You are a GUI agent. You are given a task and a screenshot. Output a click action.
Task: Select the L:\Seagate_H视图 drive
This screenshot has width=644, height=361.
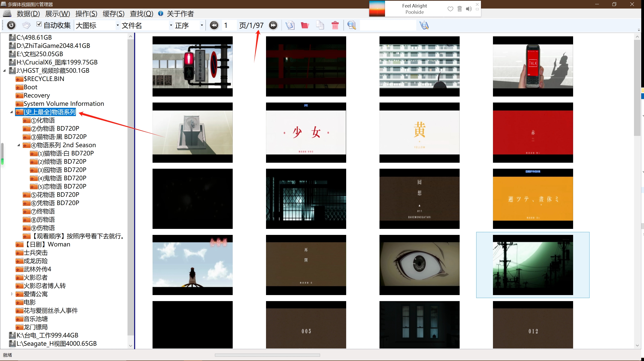(57, 344)
